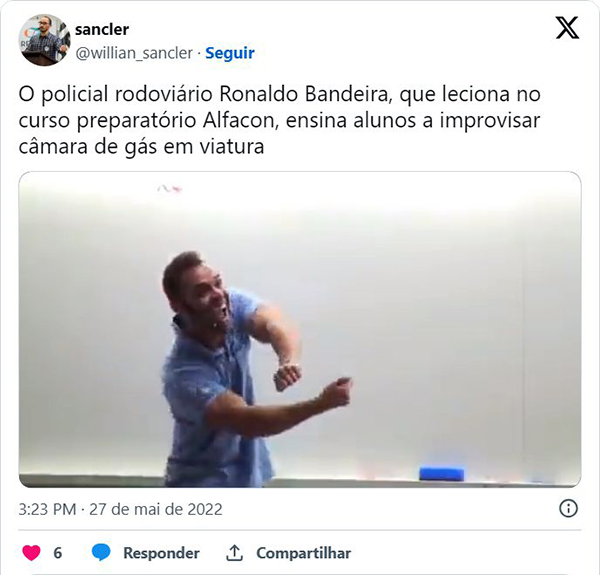This screenshot has height=575, width=600.
Task: Open sancler's profile avatar picture
Action: coord(44,40)
